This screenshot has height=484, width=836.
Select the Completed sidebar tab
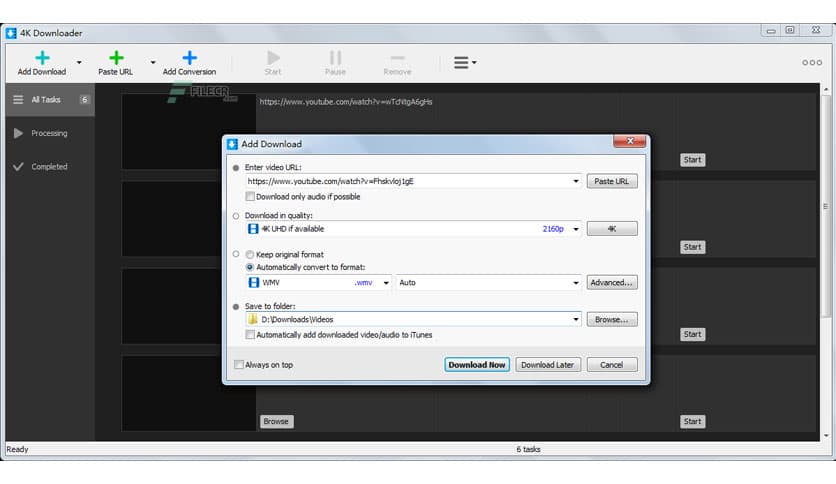50,166
